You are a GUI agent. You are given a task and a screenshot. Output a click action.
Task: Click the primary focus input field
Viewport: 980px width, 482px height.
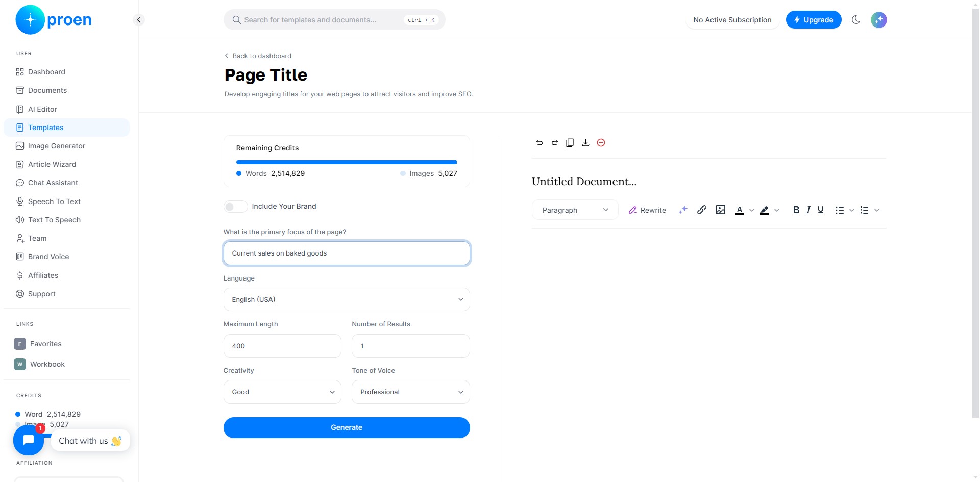tap(347, 253)
